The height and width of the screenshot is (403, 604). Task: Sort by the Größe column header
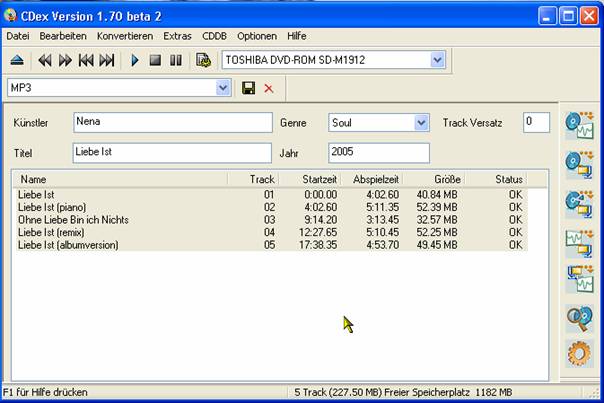pos(433,179)
